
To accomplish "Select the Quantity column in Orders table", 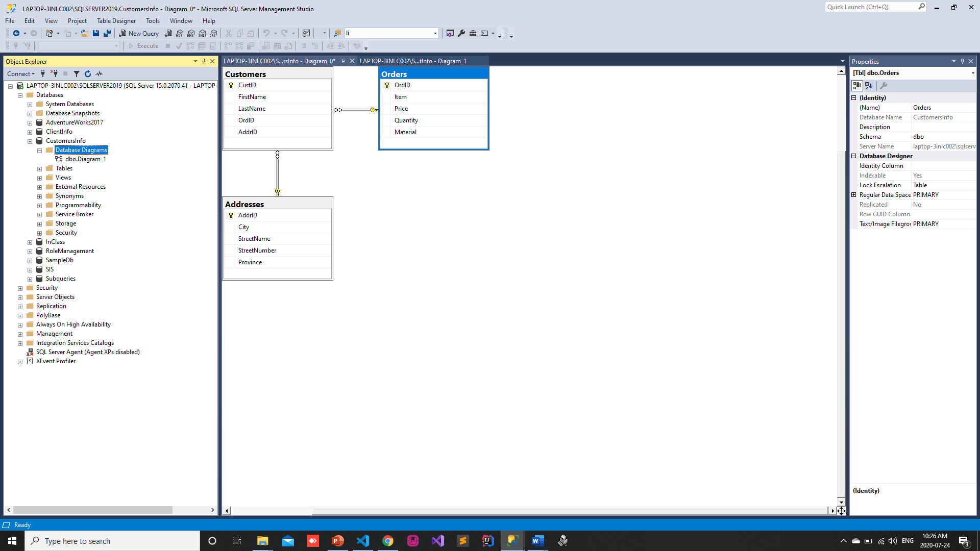I will click(x=434, y=120).
